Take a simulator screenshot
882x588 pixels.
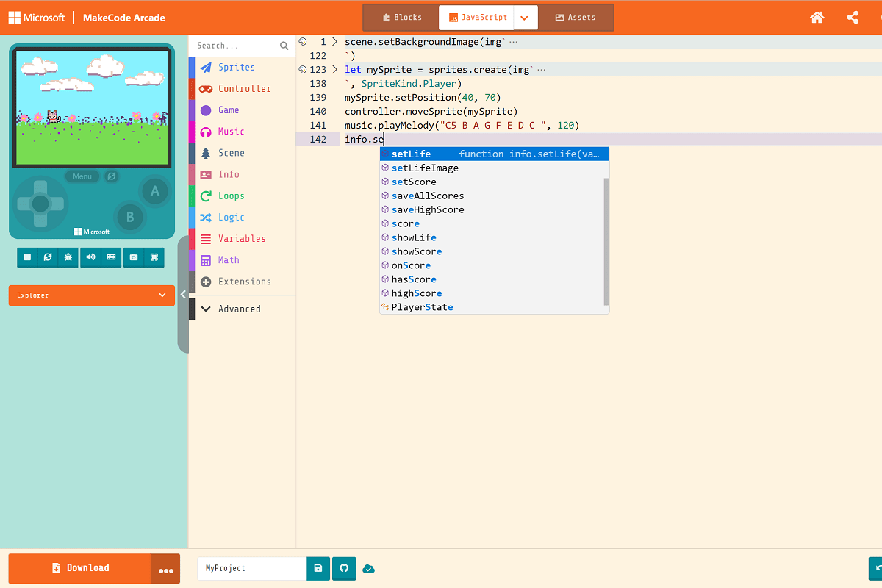(x=134, y=257)
